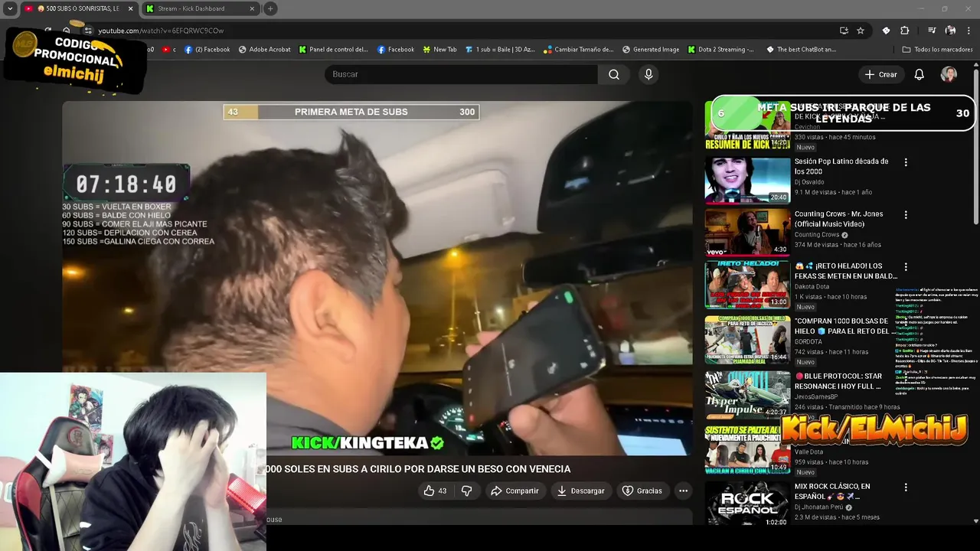
Task: Open the '¡RETO HELADO!' video thumbnail
Action: [x=747, y=285]
